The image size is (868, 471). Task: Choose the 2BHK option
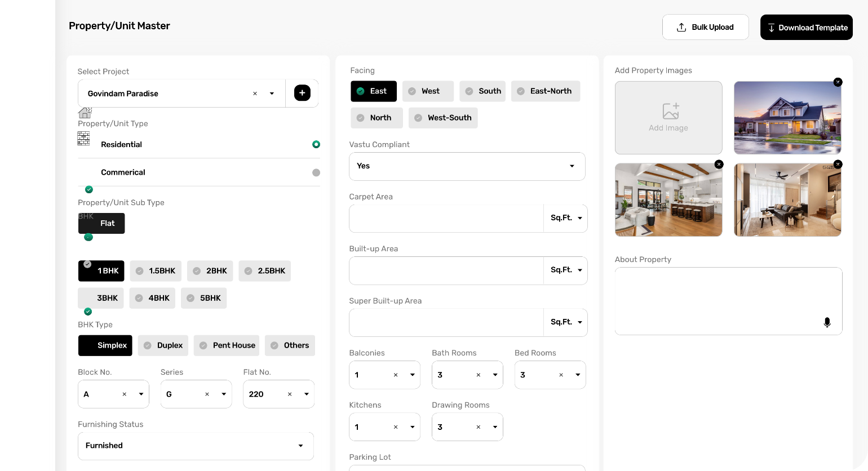tap(210, 271)
